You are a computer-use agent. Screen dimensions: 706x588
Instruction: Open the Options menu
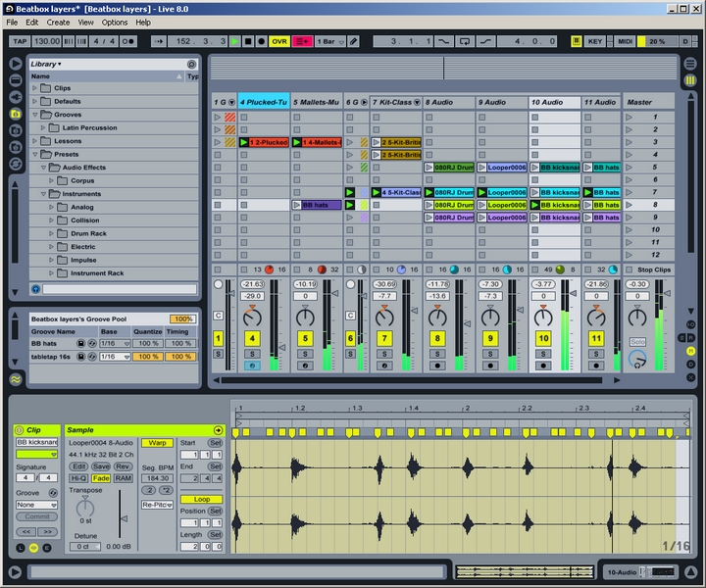(x=115, y=22)
